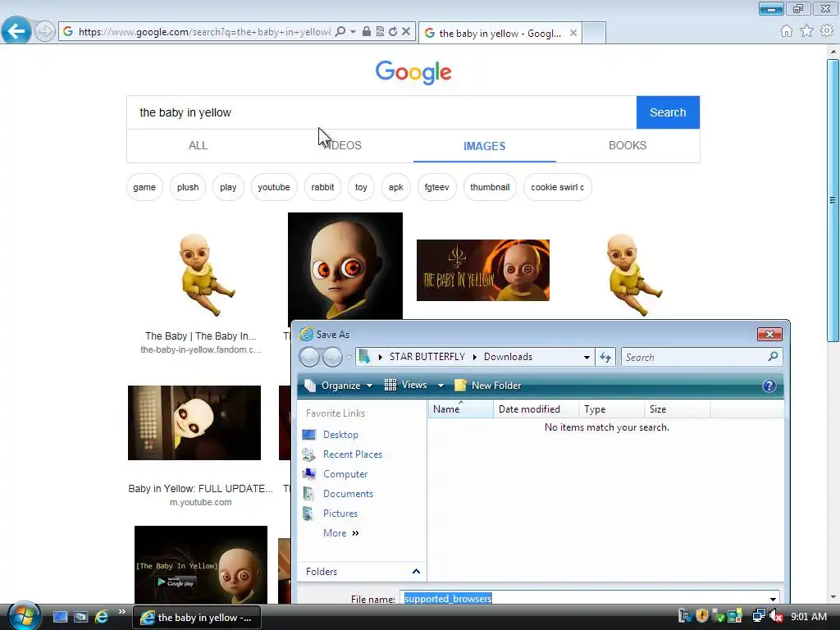This screenshot has height=630, width=840.
Task: Select the 'fgteev' suggestion chip
Action: (x=436, y=188)
